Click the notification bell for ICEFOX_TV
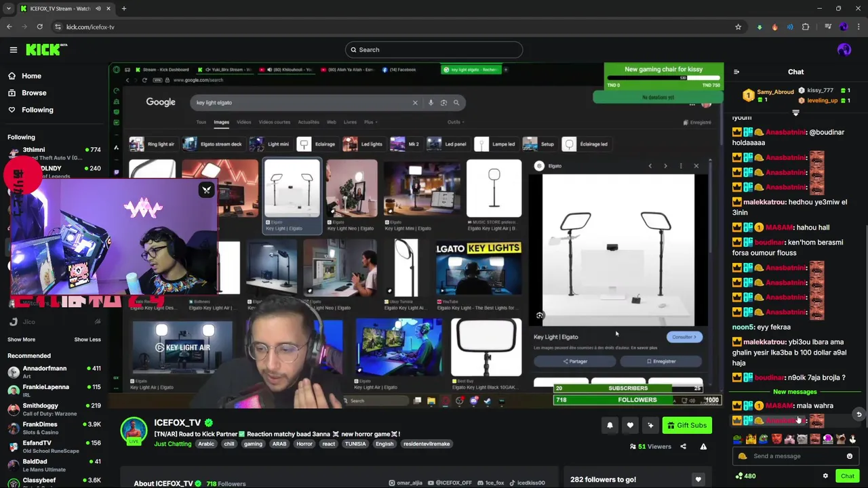The width and height of the screenshot is (868, 488). click(x=610, y=425)
